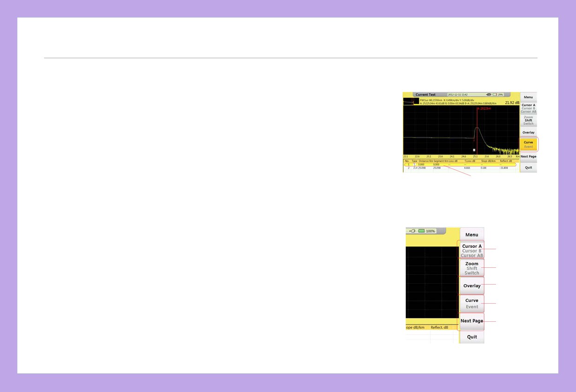The height and width of the screenshot is (392, 576).
Task: Click Overlay in upper screen
Action: (x=528, y=133)
